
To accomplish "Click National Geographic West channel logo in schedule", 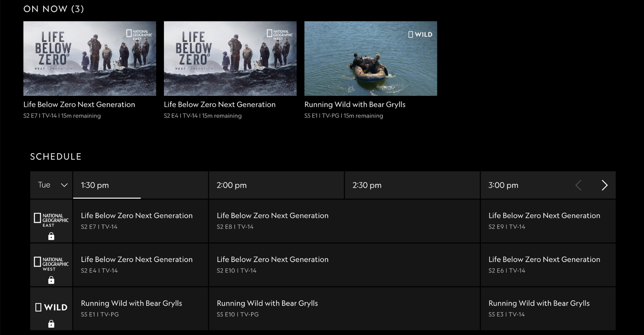I will 51,264.
